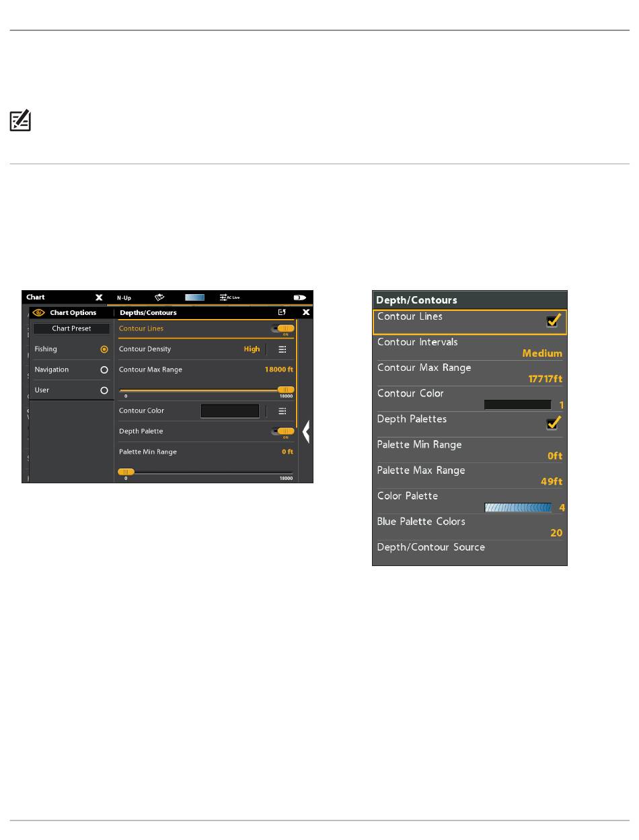Image resolution: width=639 pixels, height=840 pixels.
Task: Click the Medium contour interval value
Action: point(542,353)
